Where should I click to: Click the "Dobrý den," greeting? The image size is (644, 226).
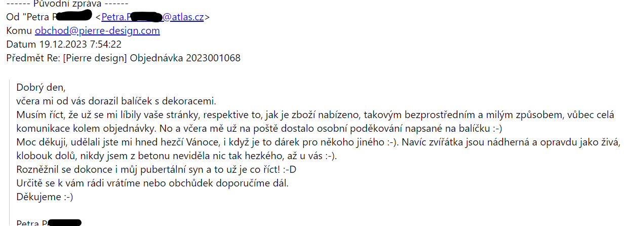click(41, 87)
